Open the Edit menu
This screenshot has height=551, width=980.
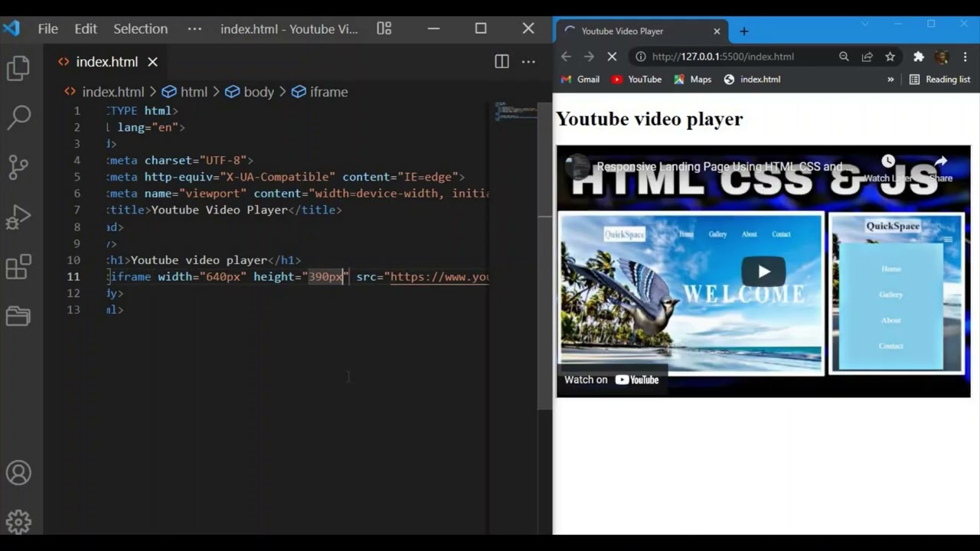tap(86, 28)
